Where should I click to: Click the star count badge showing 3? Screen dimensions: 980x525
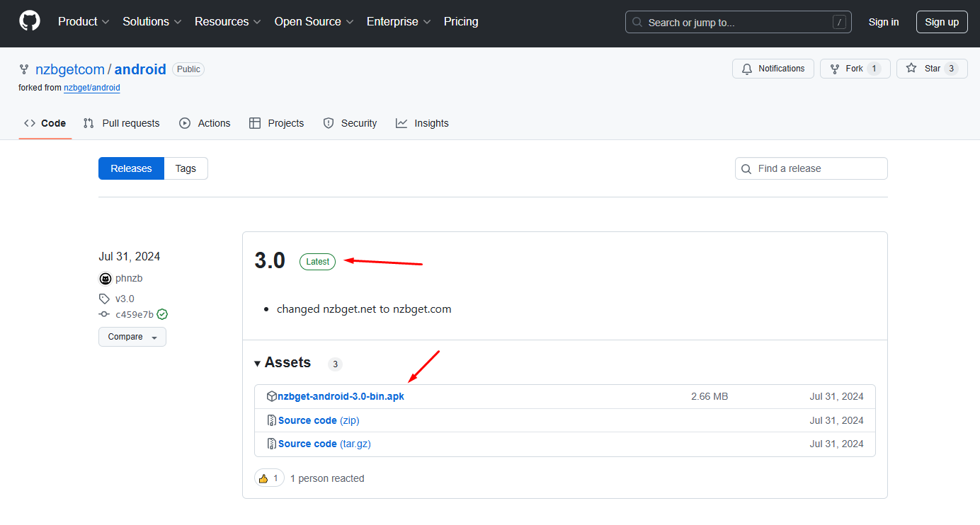[952, 69]
